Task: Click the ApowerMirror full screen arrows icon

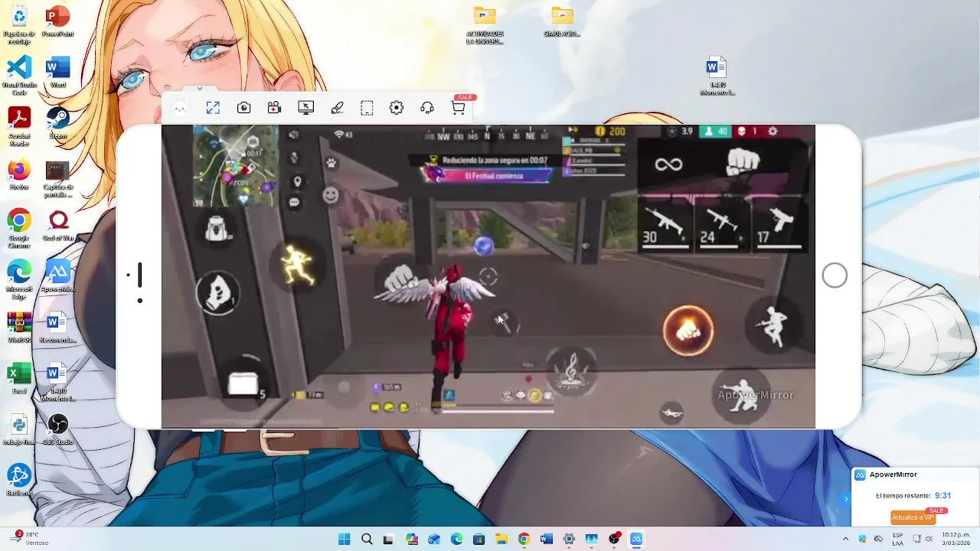Action: [213, 108]
